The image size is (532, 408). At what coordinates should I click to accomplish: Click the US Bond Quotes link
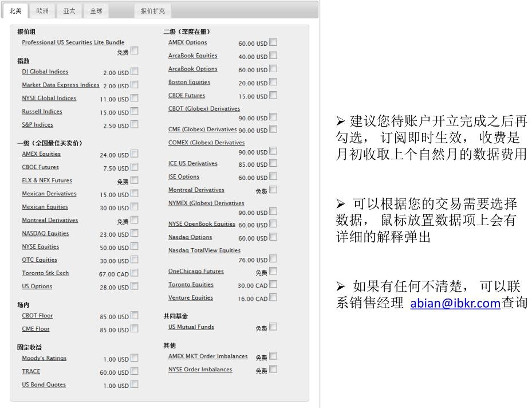(44, 385)
